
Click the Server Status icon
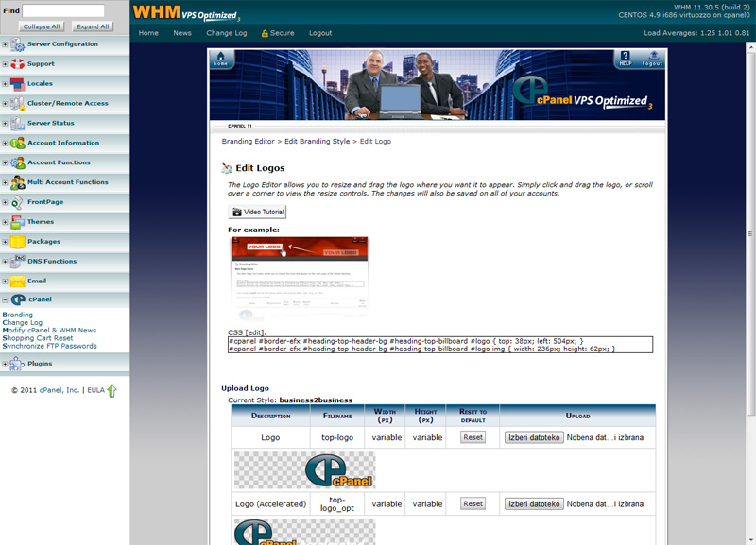coord(17,124)
